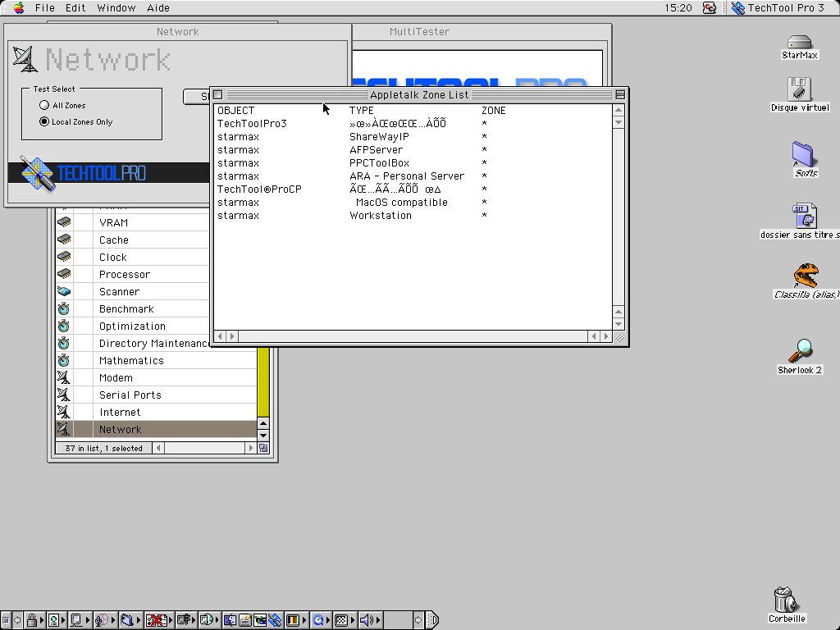Click the test list's scroll down arrow

263,435
